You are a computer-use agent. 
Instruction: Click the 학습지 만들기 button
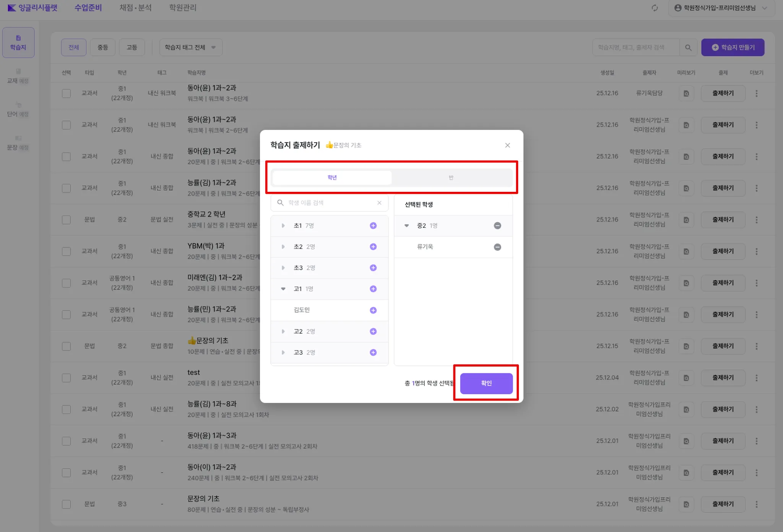tap(733, 47)
